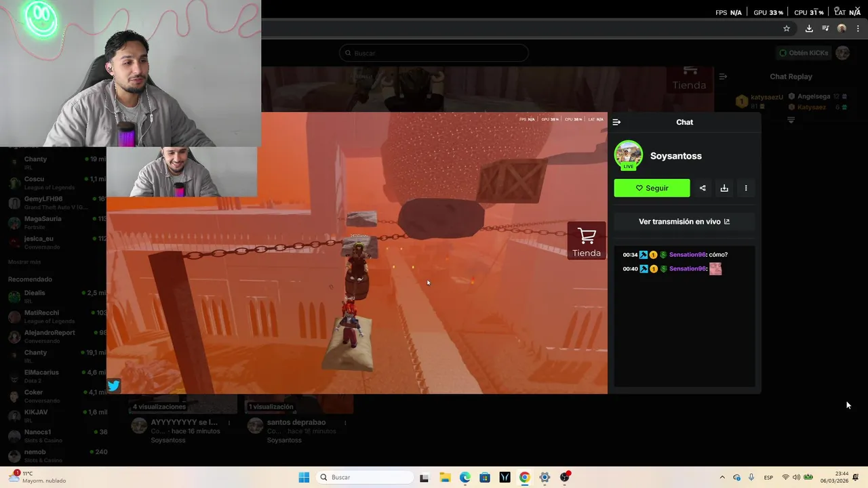Open the notifications bell icon
This screenshot has width=868, height=488.
pyautogui.click(x=856, y=477)
